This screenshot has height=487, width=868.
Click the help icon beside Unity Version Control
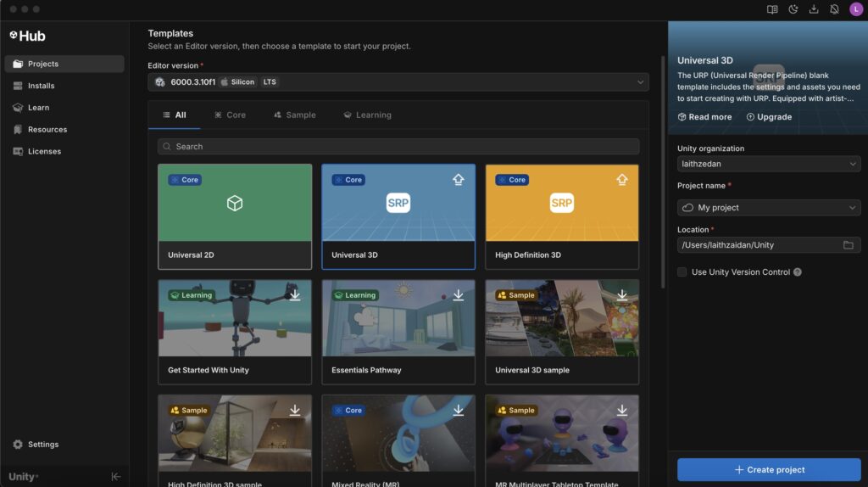tap(797, 272)
